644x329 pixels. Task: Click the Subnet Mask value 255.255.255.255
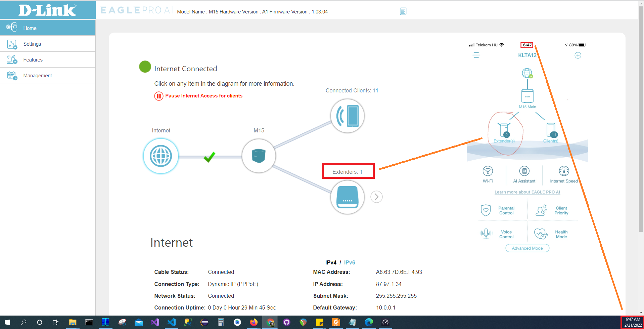396,296
